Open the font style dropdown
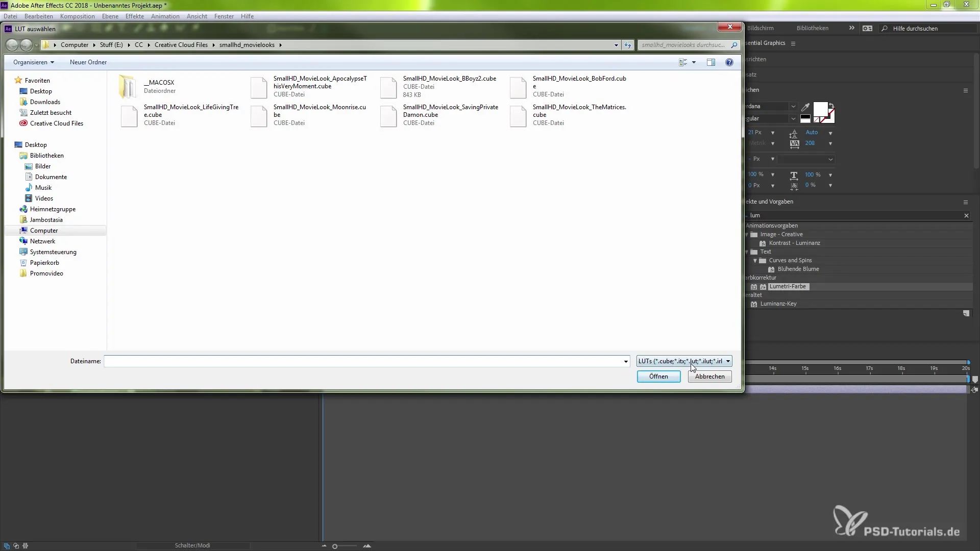 coord(793,119)
